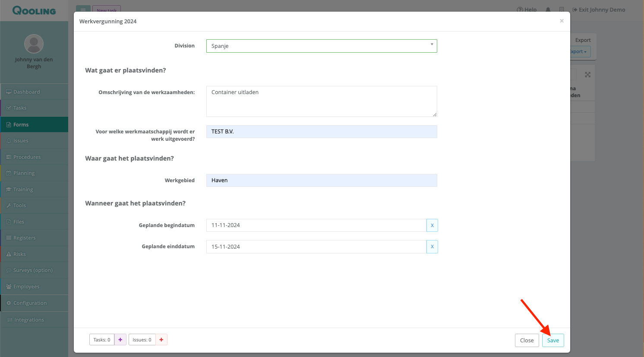Dismiss the dialog with the top-right X

click(x=562, y=21)
